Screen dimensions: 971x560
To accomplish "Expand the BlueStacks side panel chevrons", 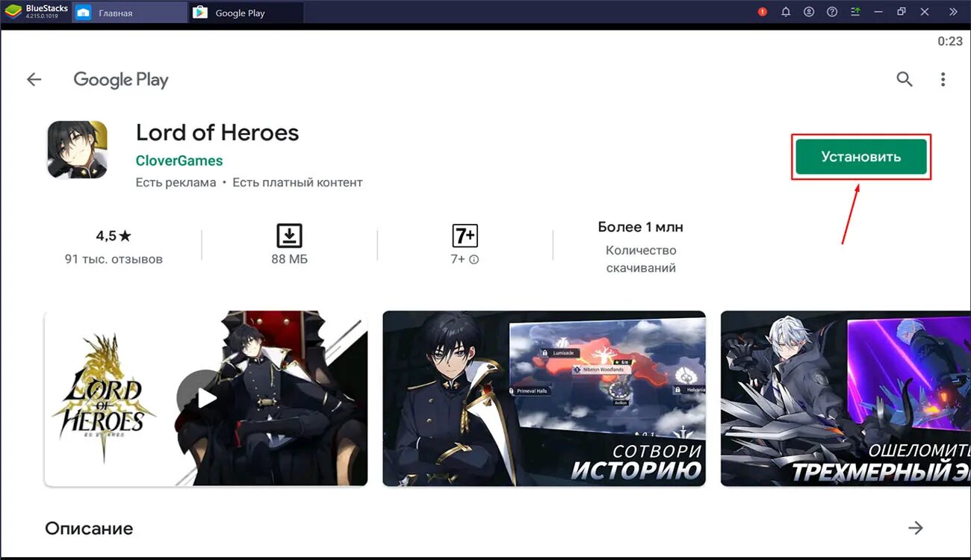I will coord(953,12).
